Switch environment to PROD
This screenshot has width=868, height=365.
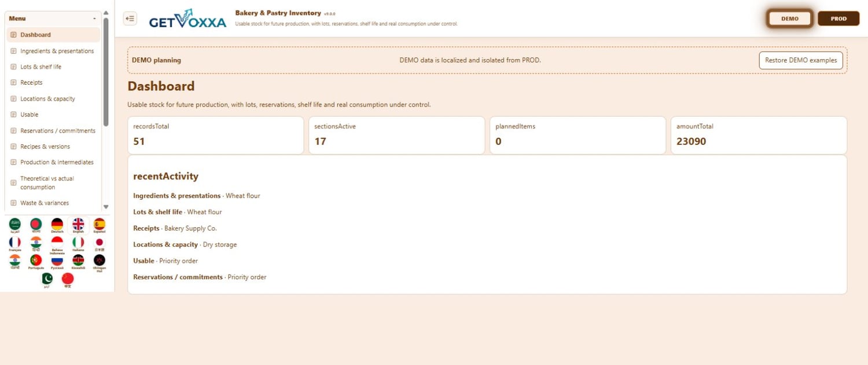[x=838, y=19]
